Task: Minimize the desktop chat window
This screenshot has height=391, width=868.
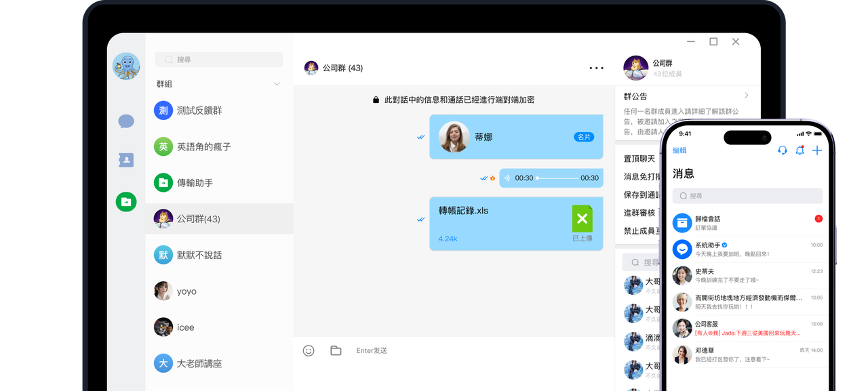Action: point(691,41)
